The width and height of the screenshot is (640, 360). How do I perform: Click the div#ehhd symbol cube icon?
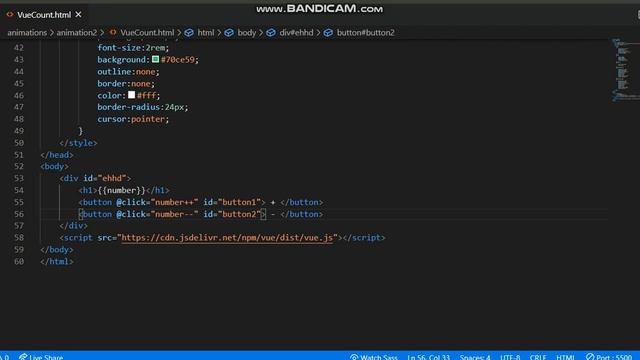[271, 33]
